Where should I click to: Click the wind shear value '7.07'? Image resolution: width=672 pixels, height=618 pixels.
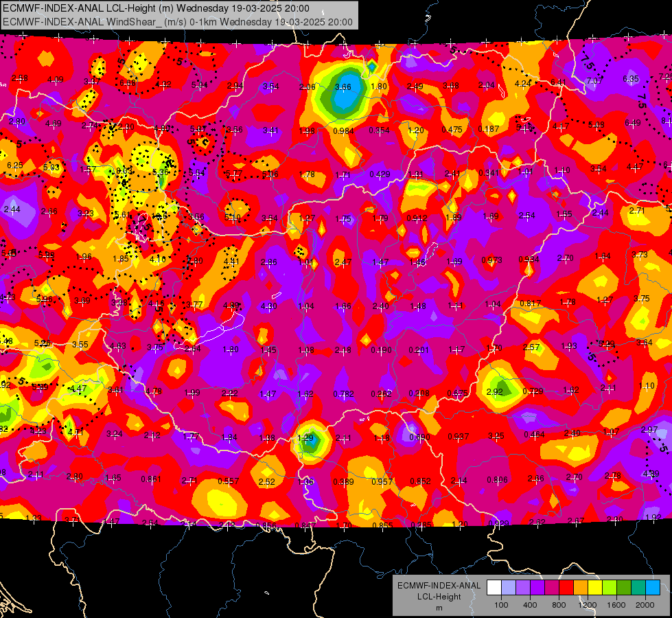[594, 80]
